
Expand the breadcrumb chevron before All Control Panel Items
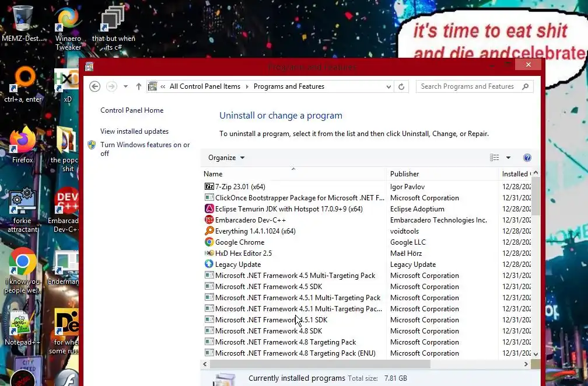click(163, 86)
